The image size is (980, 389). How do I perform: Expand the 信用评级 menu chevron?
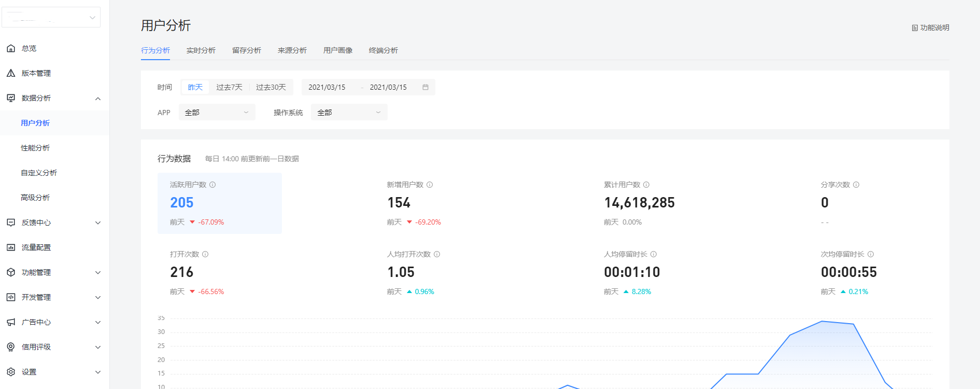tap(98, 348)
